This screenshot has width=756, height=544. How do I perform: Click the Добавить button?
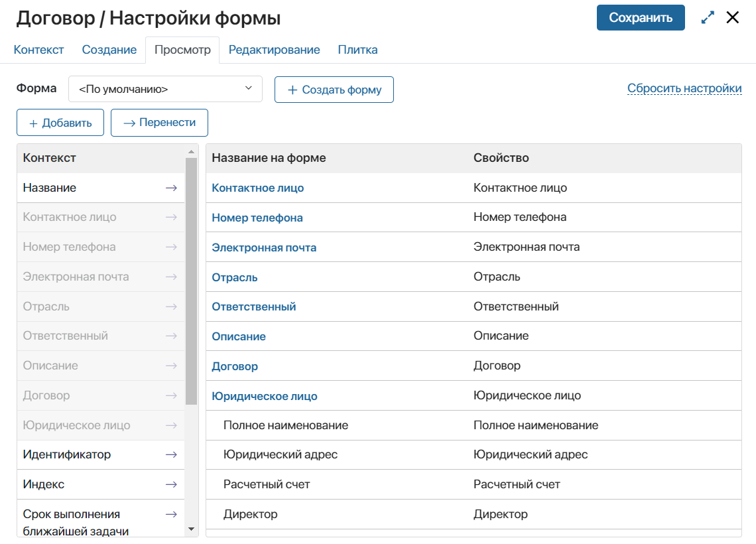tap(60, 123)
